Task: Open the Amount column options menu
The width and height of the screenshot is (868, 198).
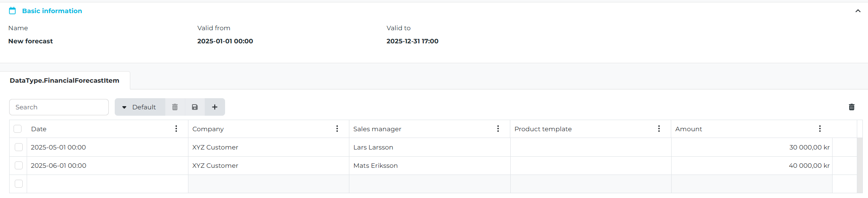Action: click(x=820, y=129)
